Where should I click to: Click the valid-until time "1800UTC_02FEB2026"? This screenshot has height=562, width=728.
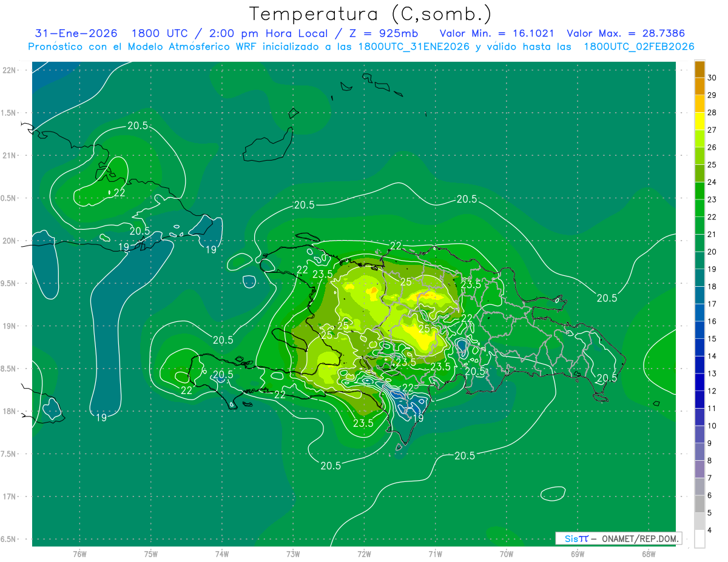pyautogui.click(x=639, y=47)
